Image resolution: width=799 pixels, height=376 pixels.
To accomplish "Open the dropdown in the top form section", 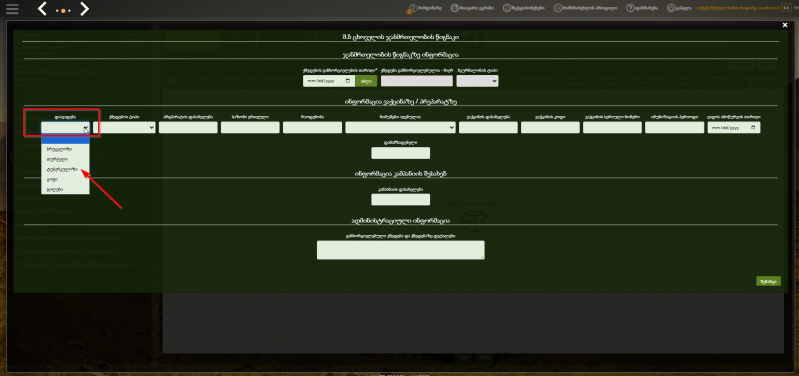I will (x=477, y=81).
